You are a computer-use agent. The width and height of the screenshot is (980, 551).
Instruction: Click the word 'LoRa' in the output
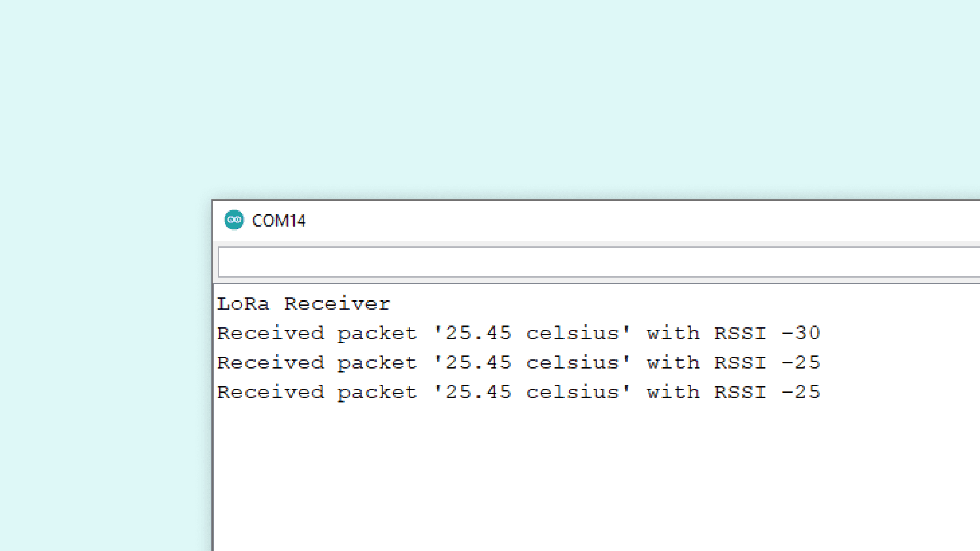click(243, 304)
